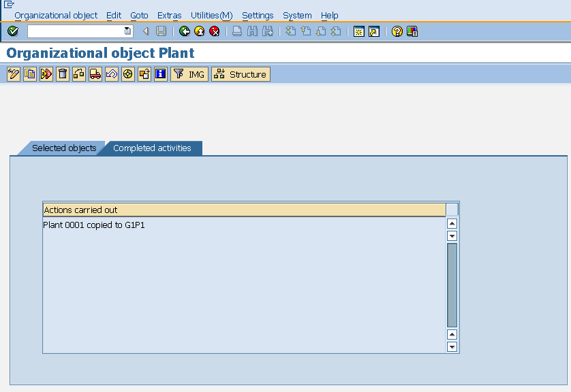Screen dimensions: 571x392
Task: Click the Copy organizational object icon
Action: [x=29, y=74]
